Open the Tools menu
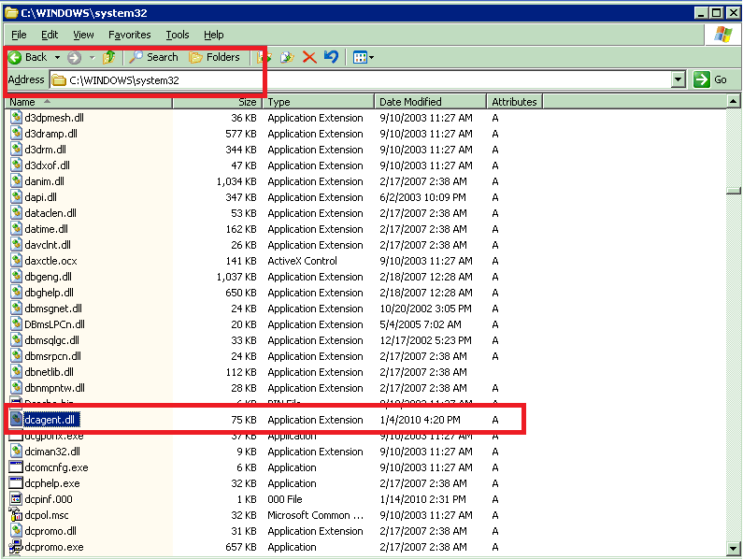Viewport: 743px width, 560px height. (x=177, y=35)
